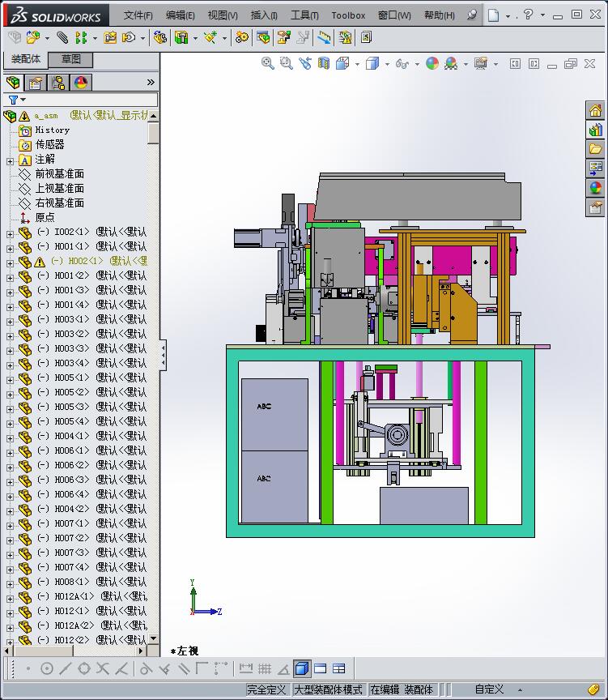Toggle the single-view window layout button
This screenshot has height=700, width=608.
(321, 668)
